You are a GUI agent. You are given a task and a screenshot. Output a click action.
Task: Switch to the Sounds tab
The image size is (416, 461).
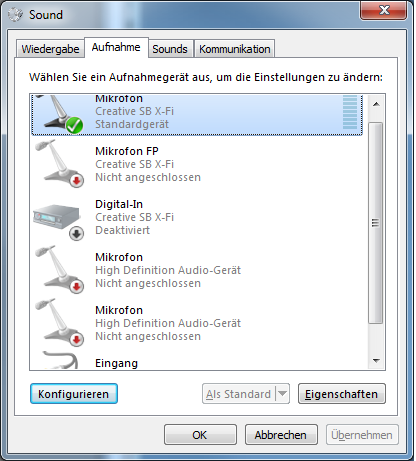pos(170,49)
